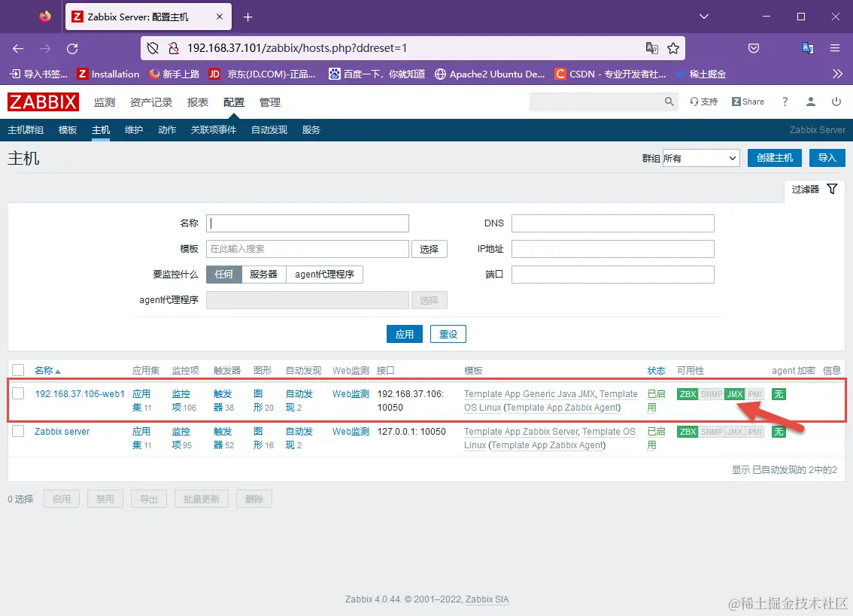The image size is (853, 616).
Task: Click inside the 名称 filter input field
Action: (307, 223)
